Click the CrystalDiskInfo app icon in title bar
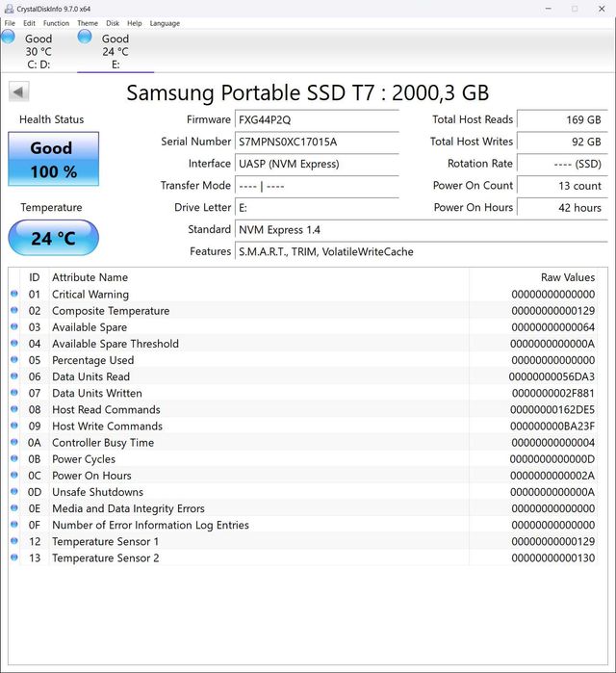616x673 pixels. (x=9, y=8)
